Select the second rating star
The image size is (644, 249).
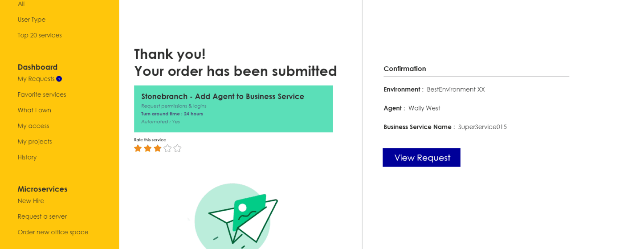click(x=148, y=148)
